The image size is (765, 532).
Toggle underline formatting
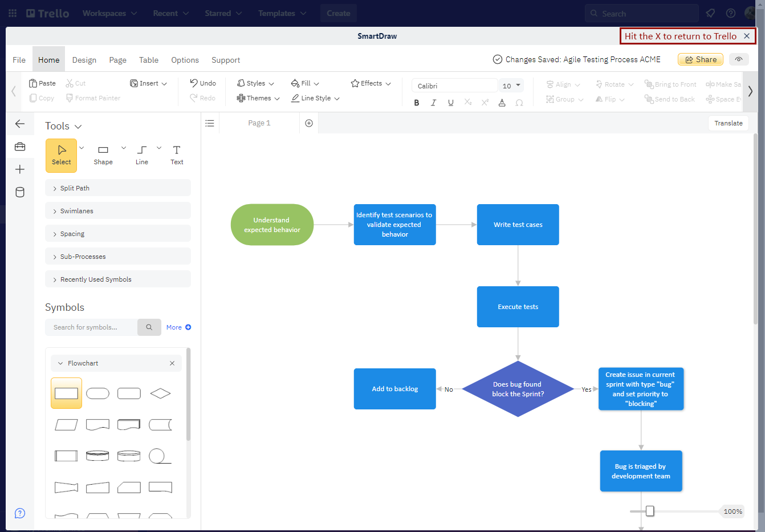tap(450, 103)
